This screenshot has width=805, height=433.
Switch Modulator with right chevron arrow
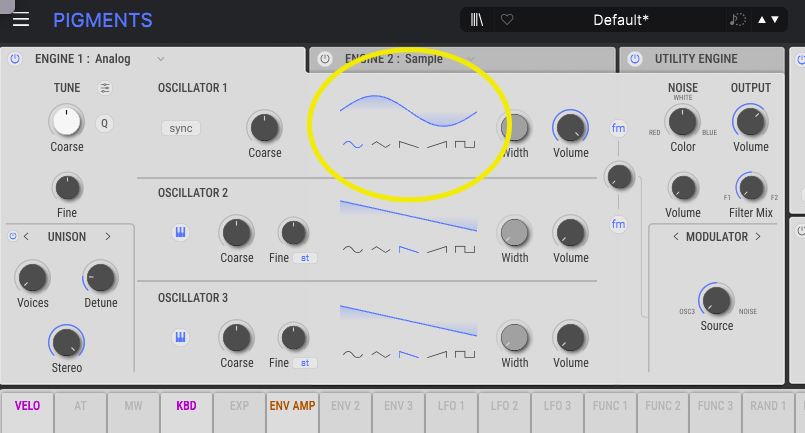[758, 237]
